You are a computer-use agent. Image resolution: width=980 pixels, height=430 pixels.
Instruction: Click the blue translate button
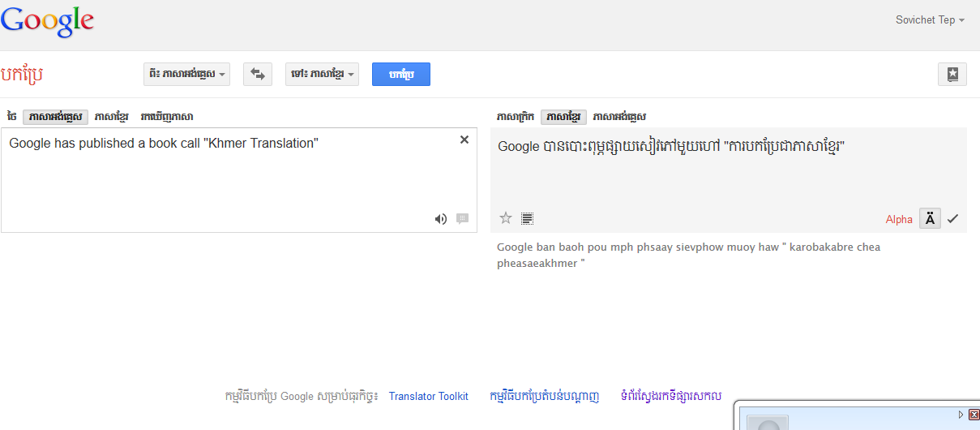click(x=401, y=74)
